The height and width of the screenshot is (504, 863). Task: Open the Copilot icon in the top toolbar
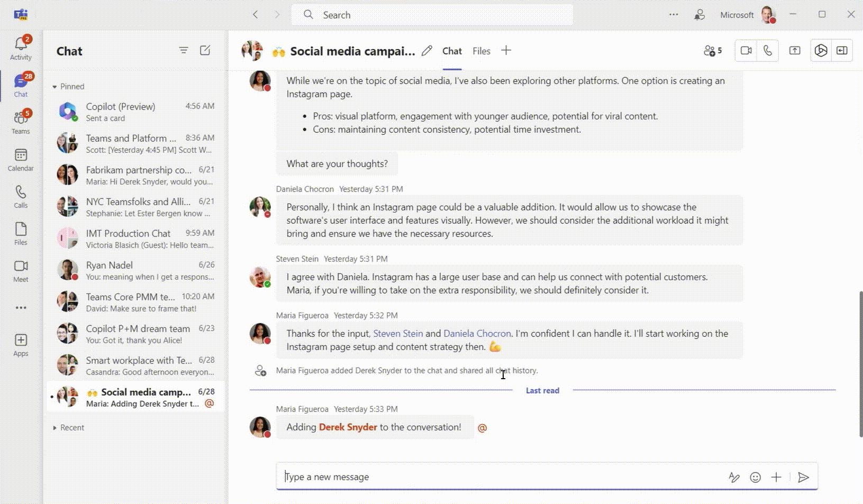[x=821, y=51]
